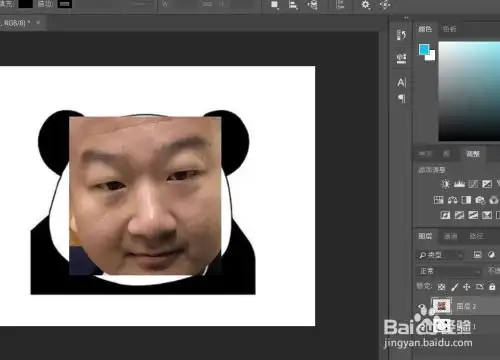Image resolution: width=500 pixels, height=360 pixels.
Task: Open path operations dropdown in options bar
Action: point(274,5)
